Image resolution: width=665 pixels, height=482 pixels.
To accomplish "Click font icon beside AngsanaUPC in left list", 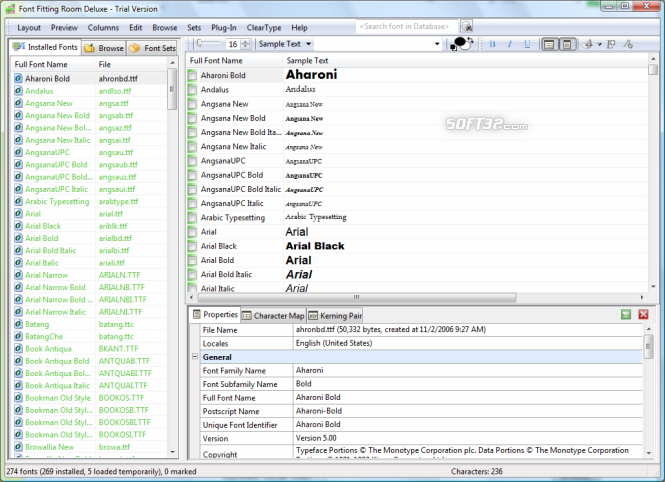I will click(18, 152).
